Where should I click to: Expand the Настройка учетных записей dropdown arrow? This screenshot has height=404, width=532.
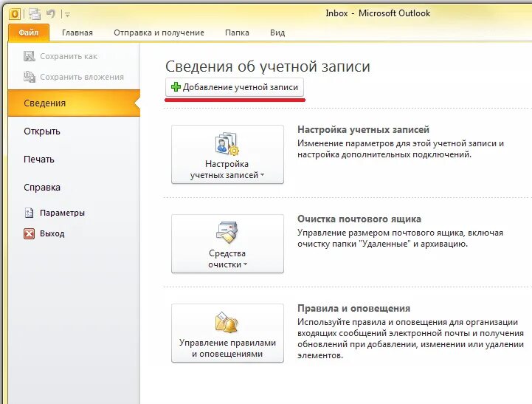[x=262, y=175]
